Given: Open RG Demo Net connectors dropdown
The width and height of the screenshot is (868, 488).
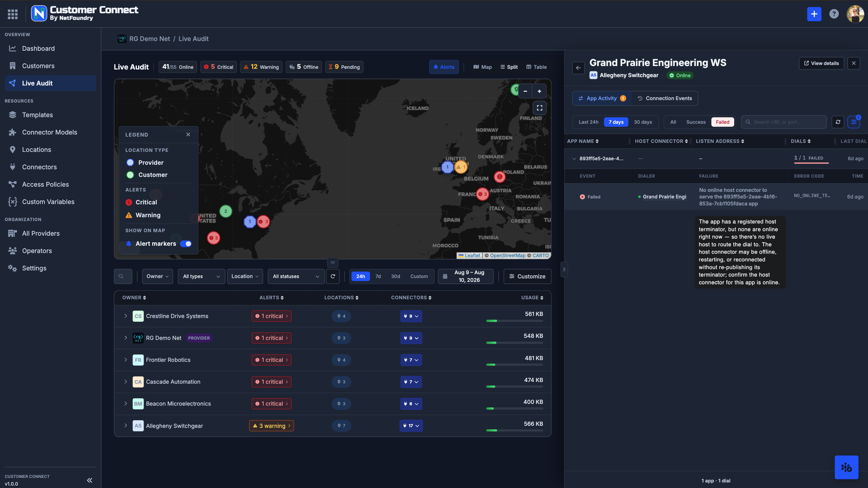Looking at the screenshot, I should point(411,338).
